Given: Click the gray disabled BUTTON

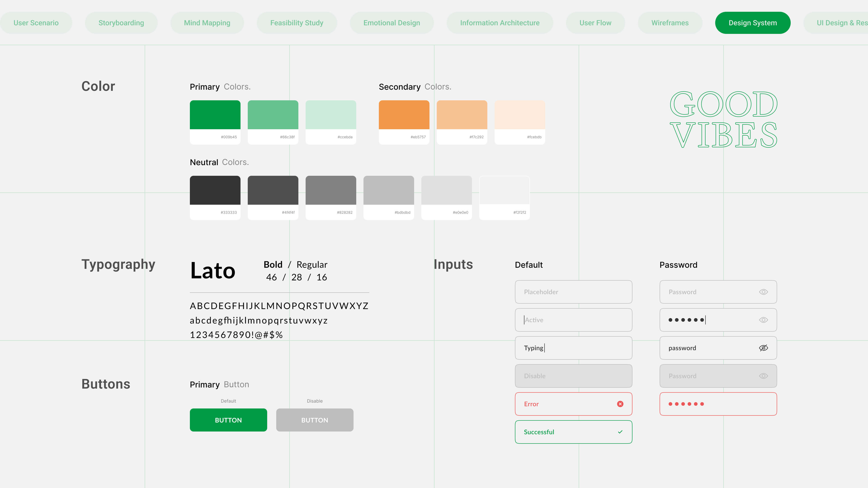Looking at the screenshot, I should click(x=314, y=420).
